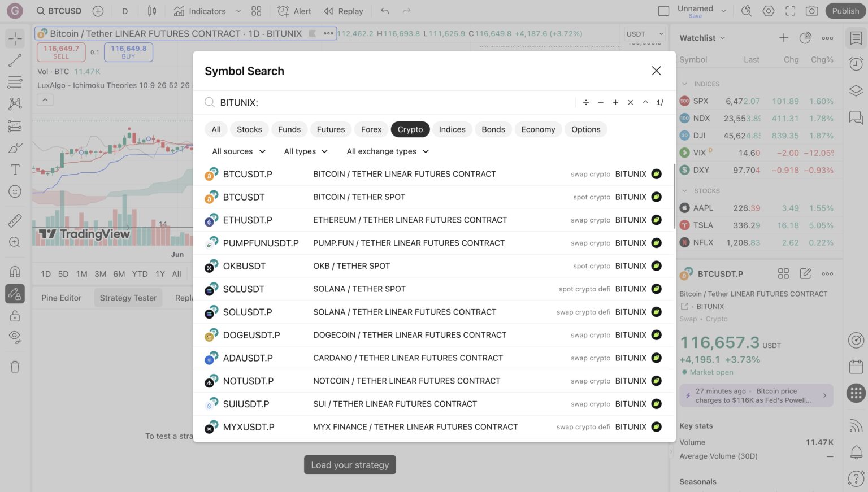Viewport: 868px width, 492px height.
Task: Click the Load your strategy button
Action: 349,464
